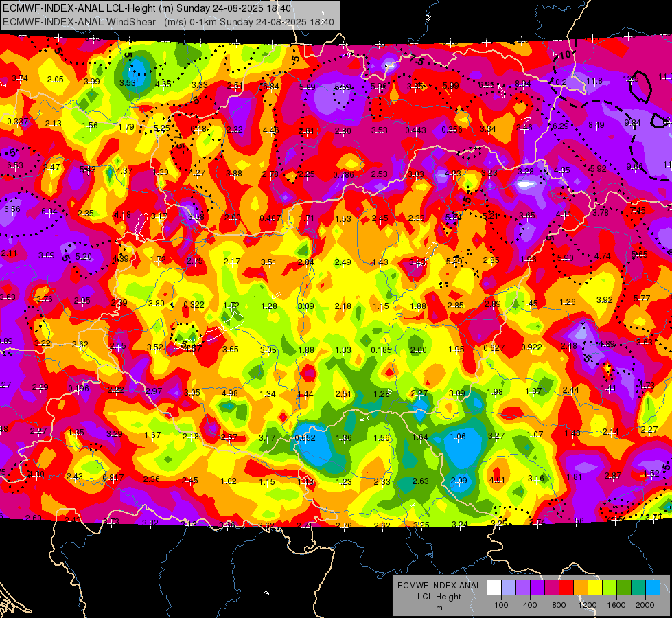Image resolution: width=672 pixels, height=618 pixels.
Task: Click legend tick label 1200
Action: point(587,605)
